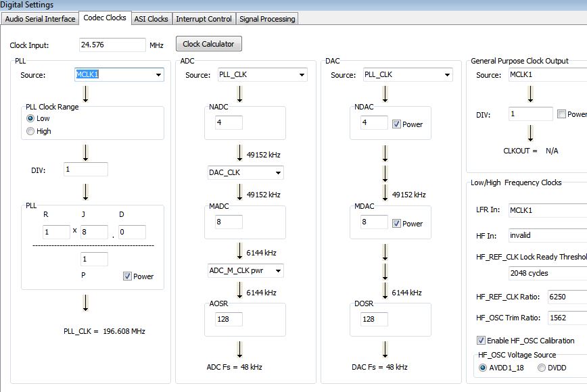
Task: Open General Purpose Clock Output Source dropdown
Action: pos(548,75)
